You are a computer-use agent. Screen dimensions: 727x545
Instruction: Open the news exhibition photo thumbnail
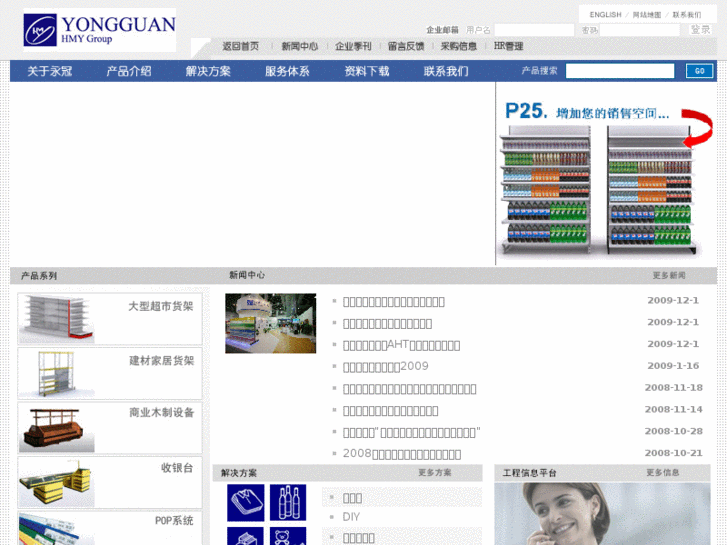point(271,323)
